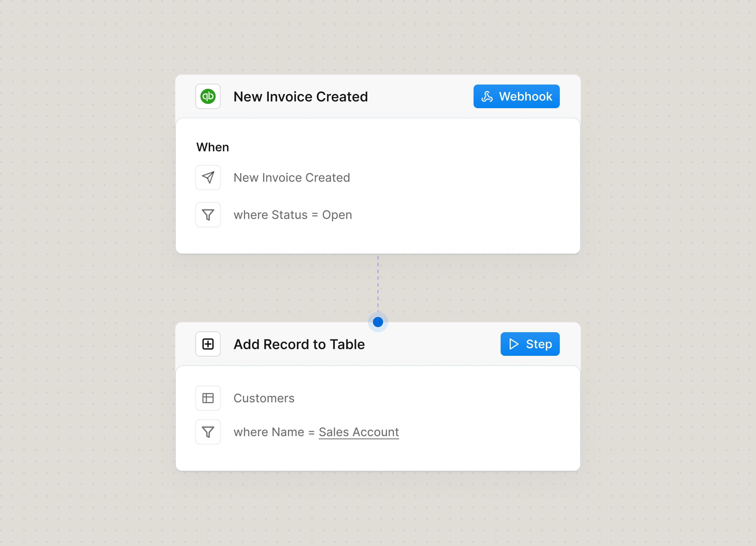
Task: Select the New Invoice Created card header
Action: pyautogui.click(x=301, y=97)
